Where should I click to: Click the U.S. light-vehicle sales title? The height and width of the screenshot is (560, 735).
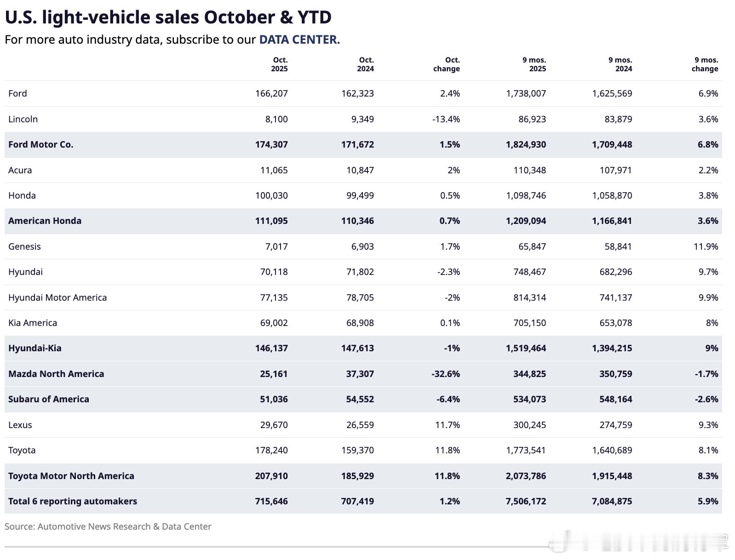pyautogui.click(x=168, y=17)
